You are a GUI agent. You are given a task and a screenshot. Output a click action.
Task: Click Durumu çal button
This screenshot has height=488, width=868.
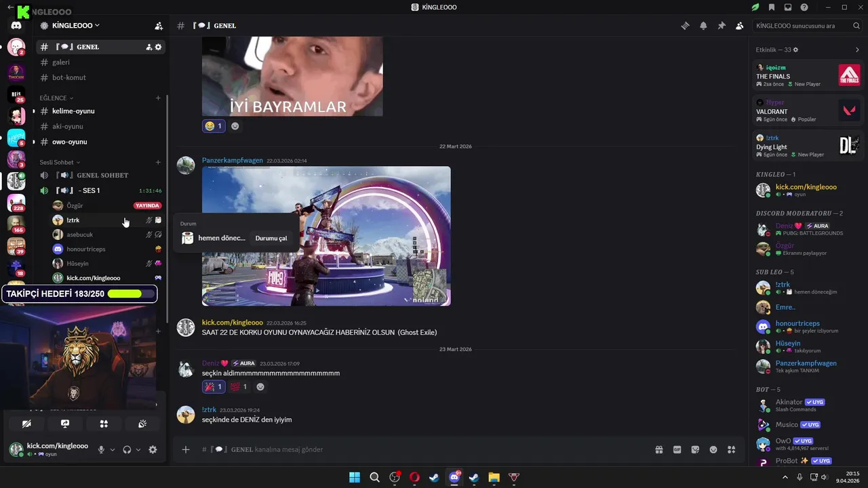[x=271, y=238]
